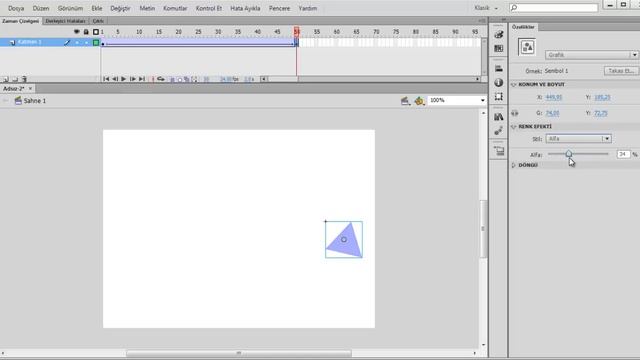Open the Görünüm menu
The width and height of the screenshot is (640, 360).
(x=69, y=8)
